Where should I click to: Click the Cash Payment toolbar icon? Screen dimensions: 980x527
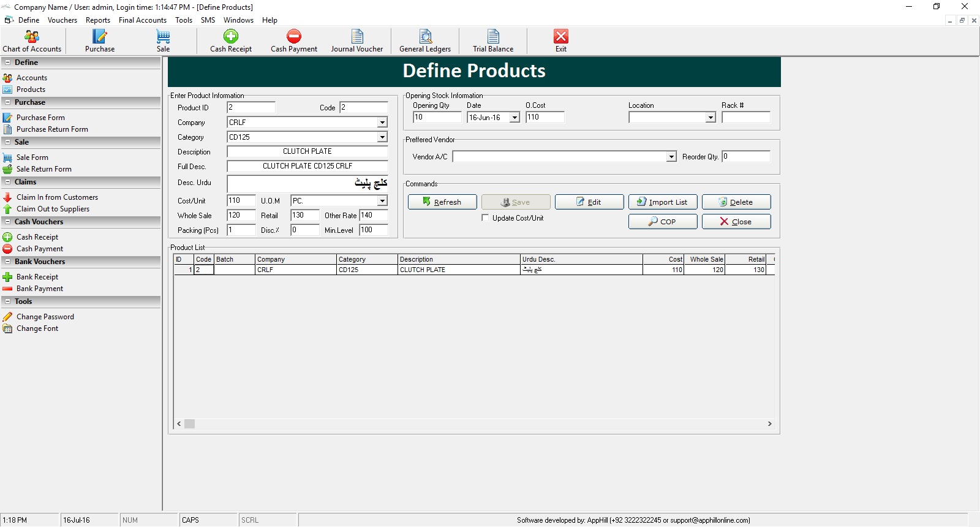pos(294,41)
